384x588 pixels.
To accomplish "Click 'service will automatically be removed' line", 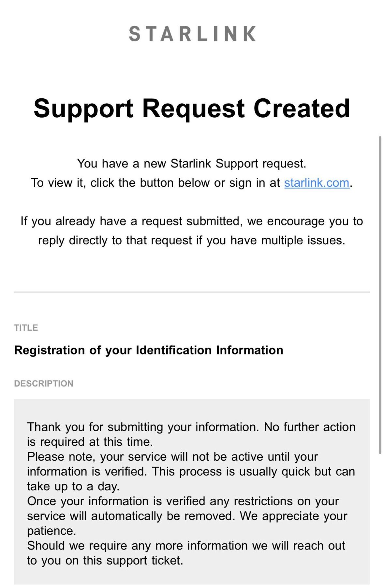I will pos(187,516).
